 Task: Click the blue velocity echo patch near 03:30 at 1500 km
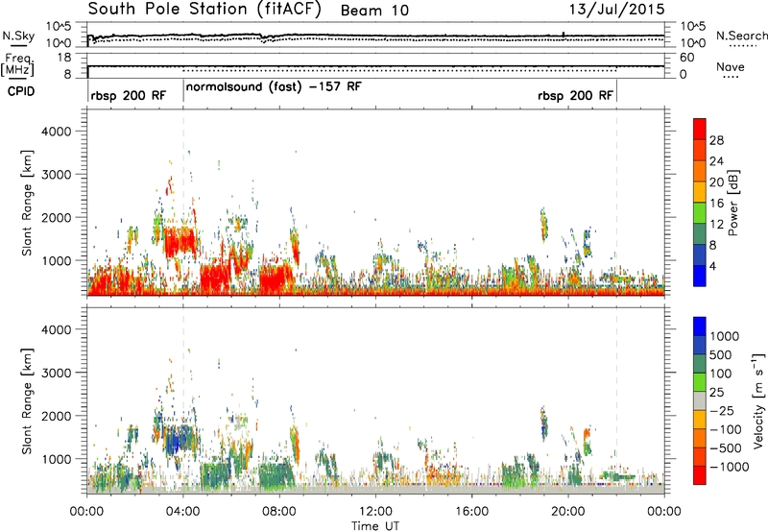coord(173,440)
